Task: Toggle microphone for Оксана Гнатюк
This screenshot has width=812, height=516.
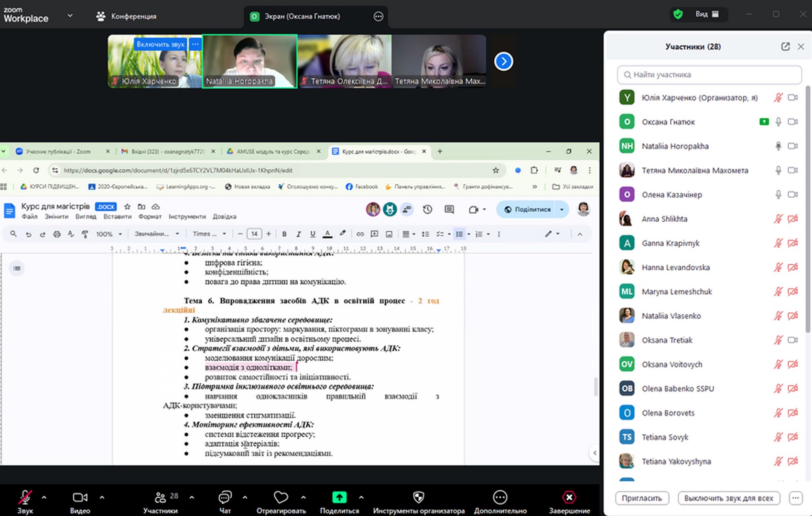Action: click(778, 122)
